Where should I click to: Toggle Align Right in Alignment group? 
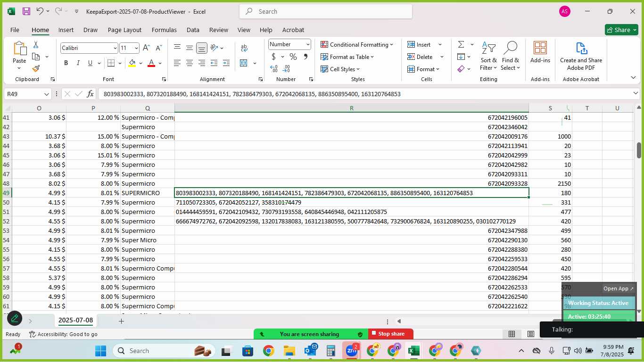click(x=201, y=63)
